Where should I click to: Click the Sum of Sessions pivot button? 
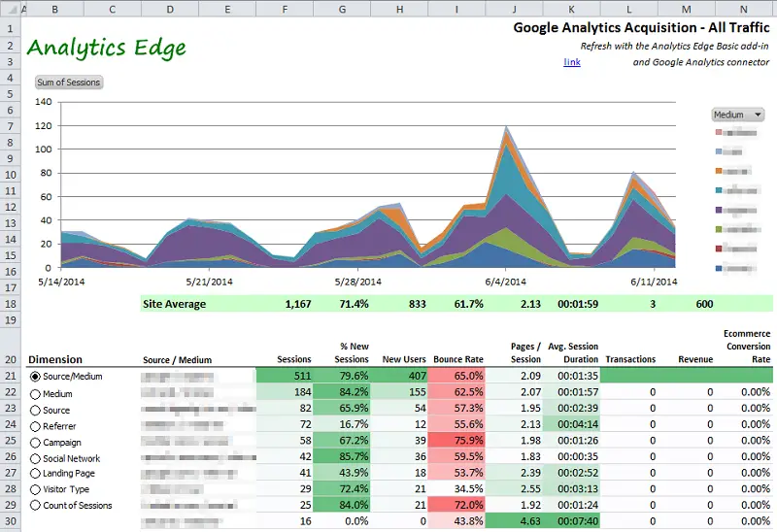(x=69, y=83)
